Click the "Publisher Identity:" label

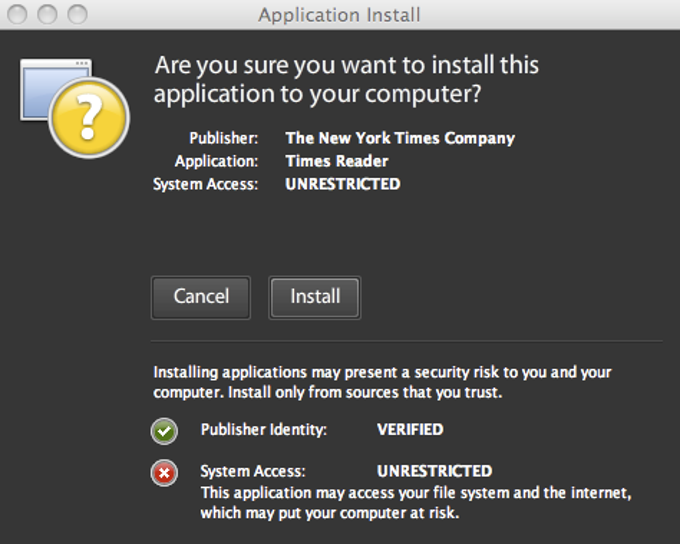pos(264,429)
